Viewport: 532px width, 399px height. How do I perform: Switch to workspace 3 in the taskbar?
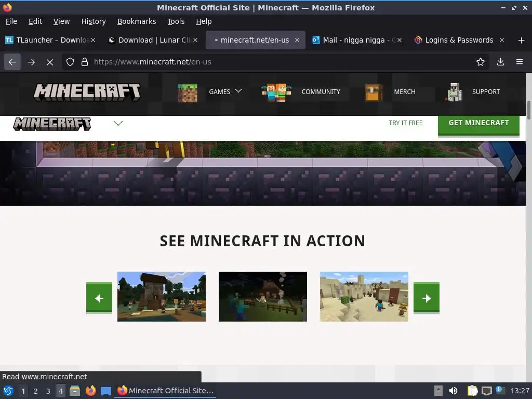click(x=48, y=391)
